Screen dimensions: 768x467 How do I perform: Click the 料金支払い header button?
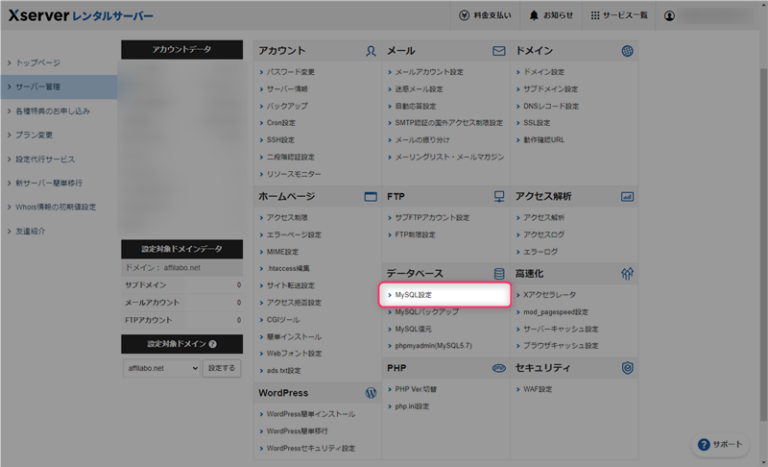[x=488, y=16]
